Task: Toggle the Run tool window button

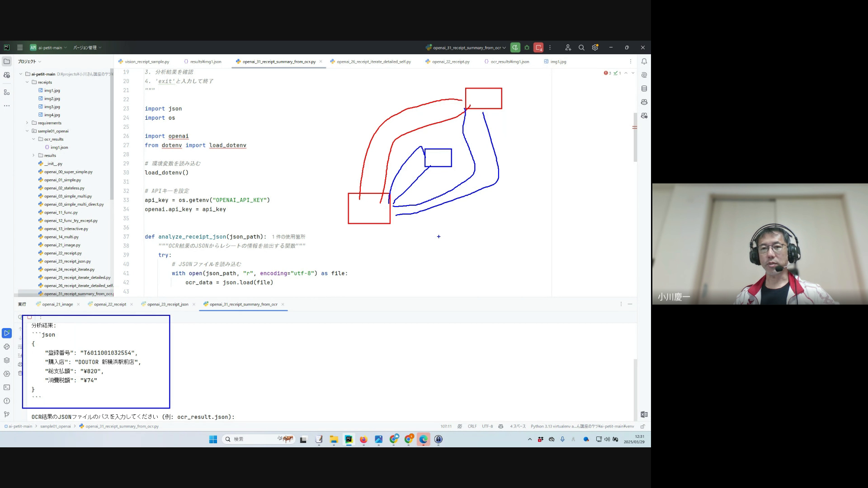Action: [7, 333]
